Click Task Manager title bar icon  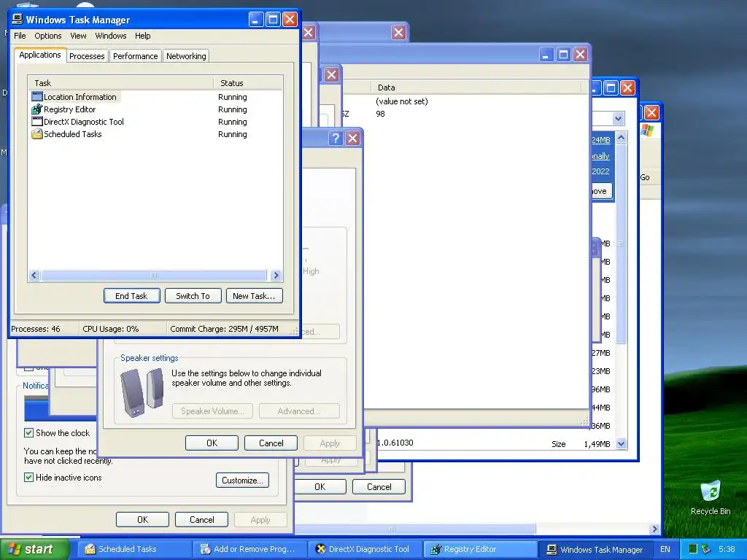click(x=18, y=19)
